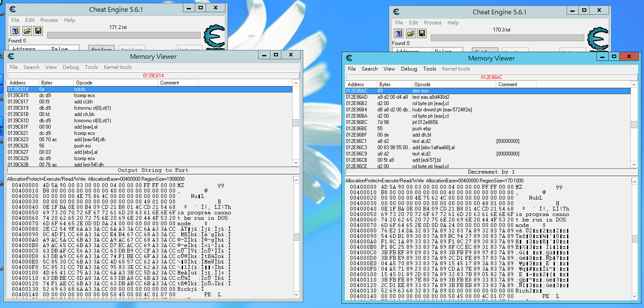Screen dimensions: 644x308
Task: Click the red 0139C614 address bar
Action: (154, 76)
